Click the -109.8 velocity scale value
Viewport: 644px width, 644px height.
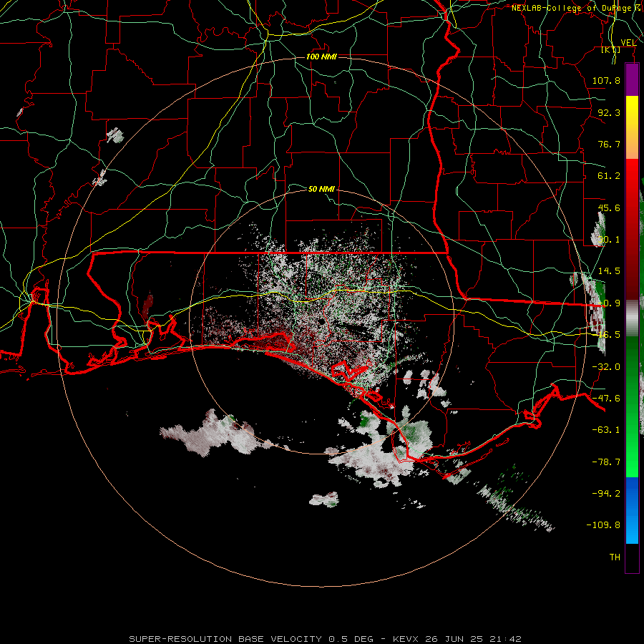click(603, 525)
